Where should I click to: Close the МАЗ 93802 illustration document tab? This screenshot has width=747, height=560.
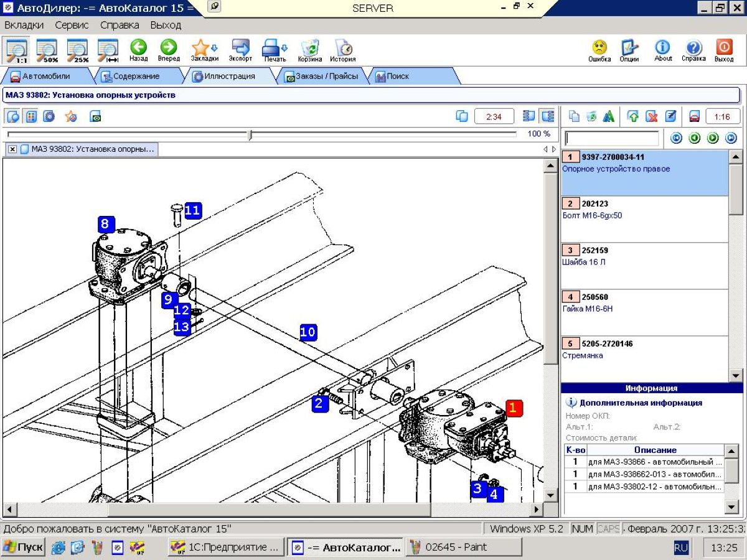[x=12, y=149]
